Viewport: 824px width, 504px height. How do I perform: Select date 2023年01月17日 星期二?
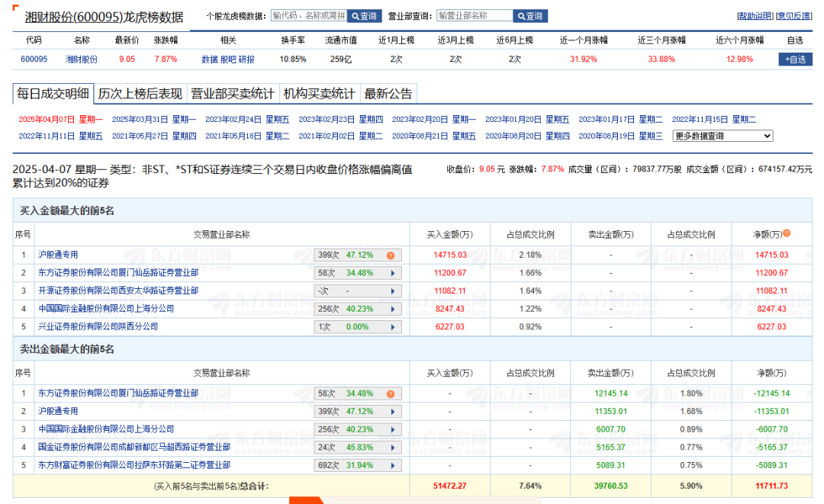[x=620, y=120]
